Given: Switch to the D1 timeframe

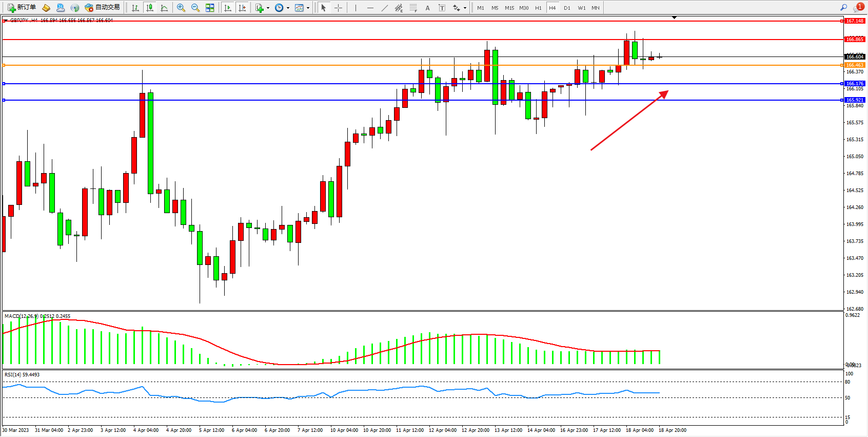Looking at the screenshot, I should pos(567,8).
